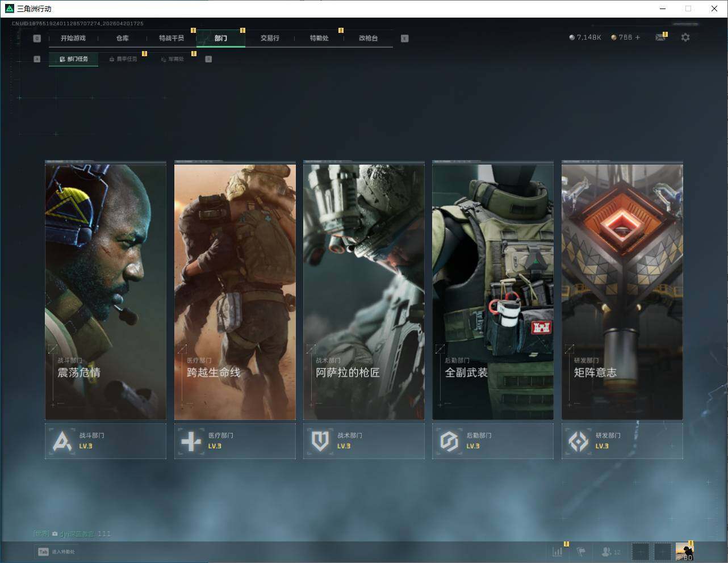This screenshot has height=563, width=728.
Task: Select the 部门 tab
Action: (x=221, y=38)
